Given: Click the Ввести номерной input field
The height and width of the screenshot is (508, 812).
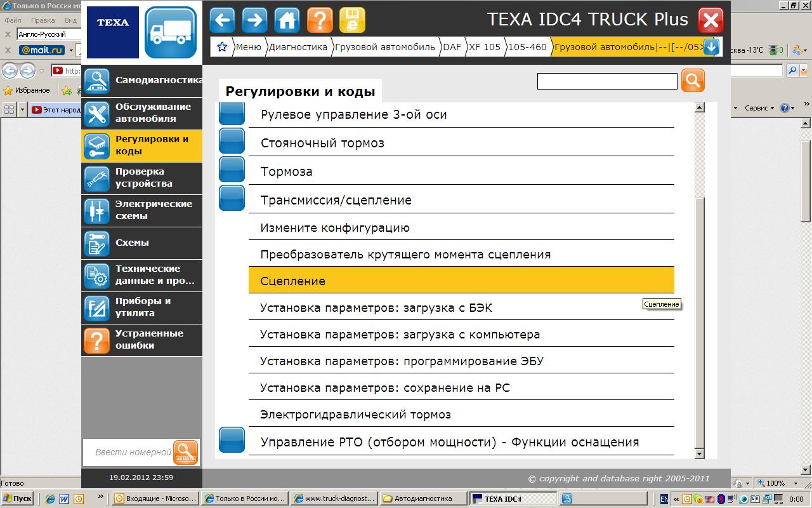Looking at the screenshot, I should point(129,453).
